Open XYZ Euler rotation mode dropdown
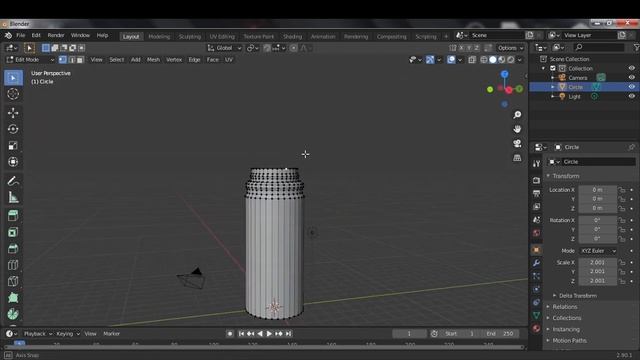 pos(598,251)
